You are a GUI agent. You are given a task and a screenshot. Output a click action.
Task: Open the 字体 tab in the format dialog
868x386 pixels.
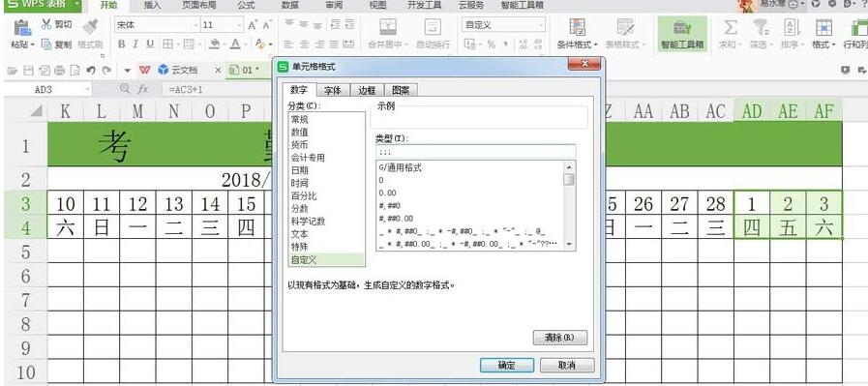coord(333,90)
